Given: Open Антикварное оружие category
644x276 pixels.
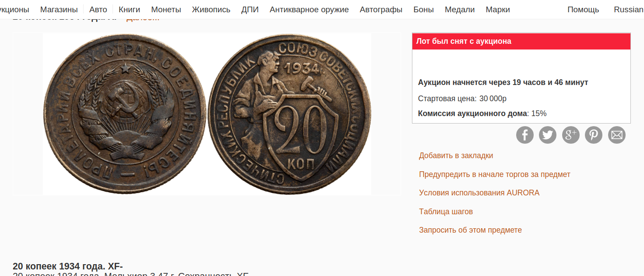Looking at the screenshot, I should point(309,10).
